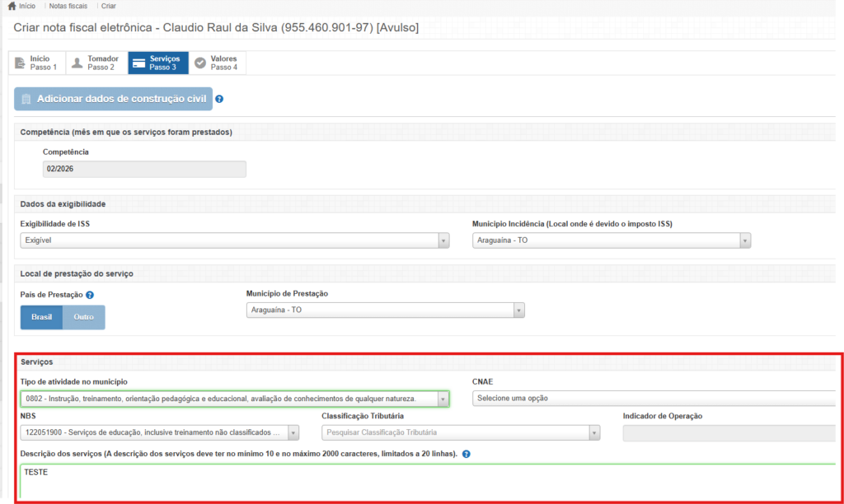Screen dimensions: 844x504
Task: Click help icon beside País de Prestação
Action: tap(90, 295)
